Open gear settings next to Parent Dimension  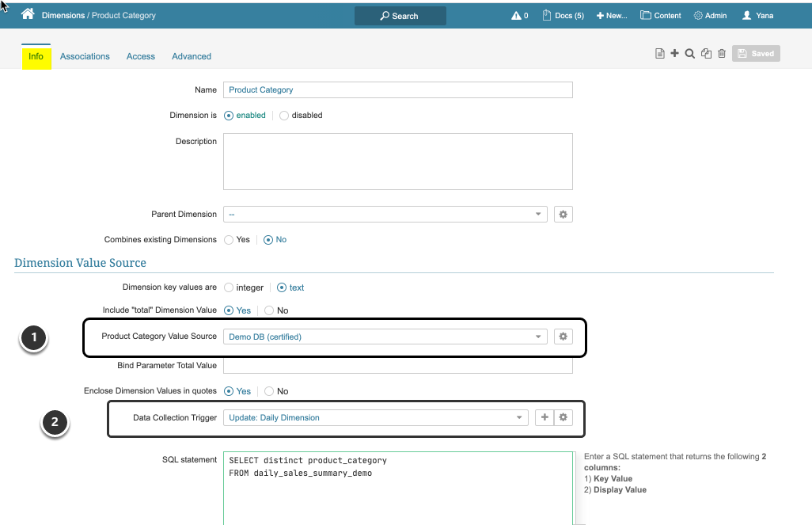point(563,215)
